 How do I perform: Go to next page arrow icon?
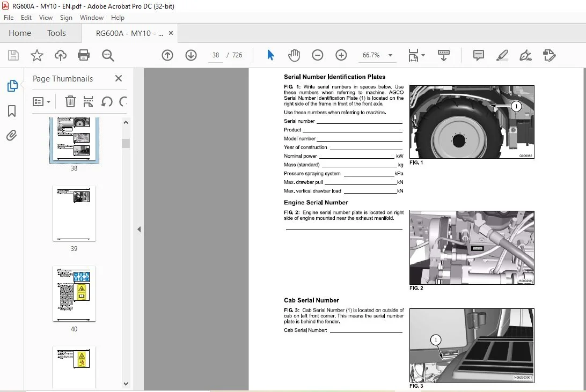[191, 55]
